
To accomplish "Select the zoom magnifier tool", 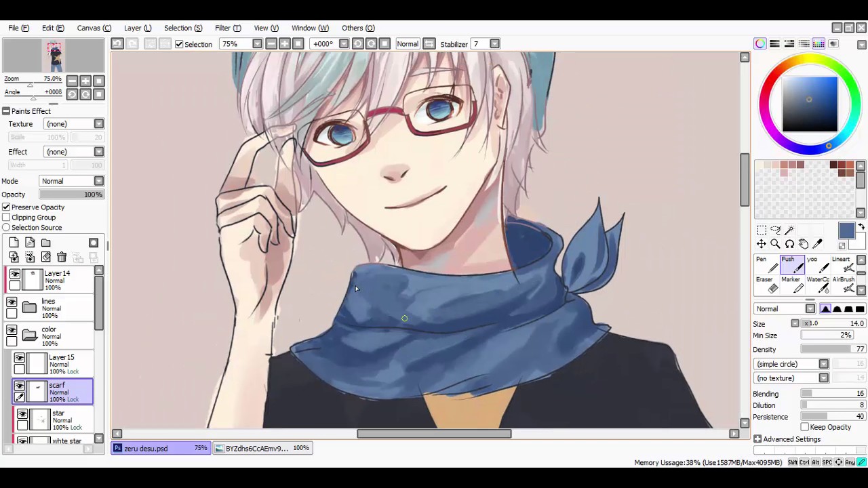I will (x=776, y=244).
